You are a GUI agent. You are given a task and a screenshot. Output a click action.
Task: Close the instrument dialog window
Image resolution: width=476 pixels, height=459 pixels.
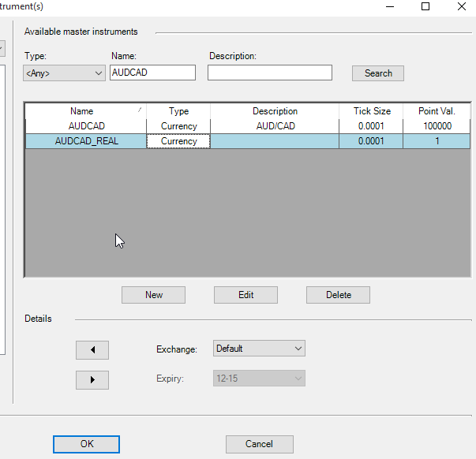click(x=462, y=6)
